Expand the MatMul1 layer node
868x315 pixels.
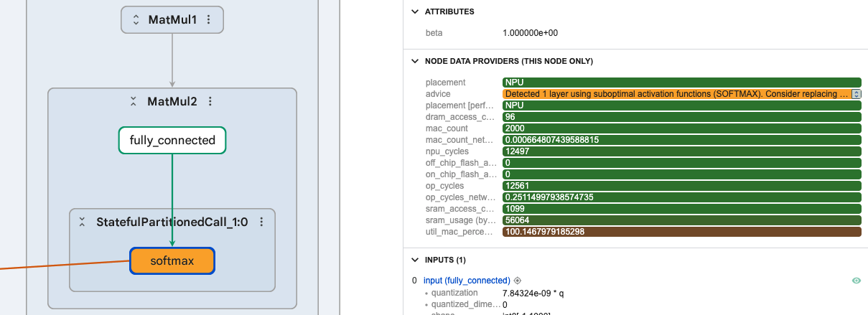coord(136,20)
